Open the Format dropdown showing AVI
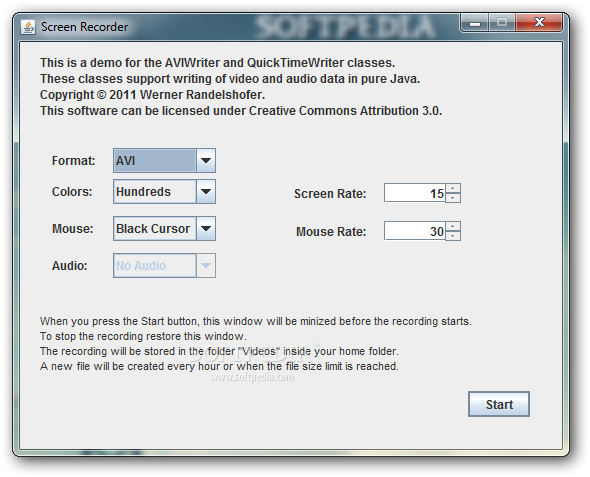 coord(164,161)
